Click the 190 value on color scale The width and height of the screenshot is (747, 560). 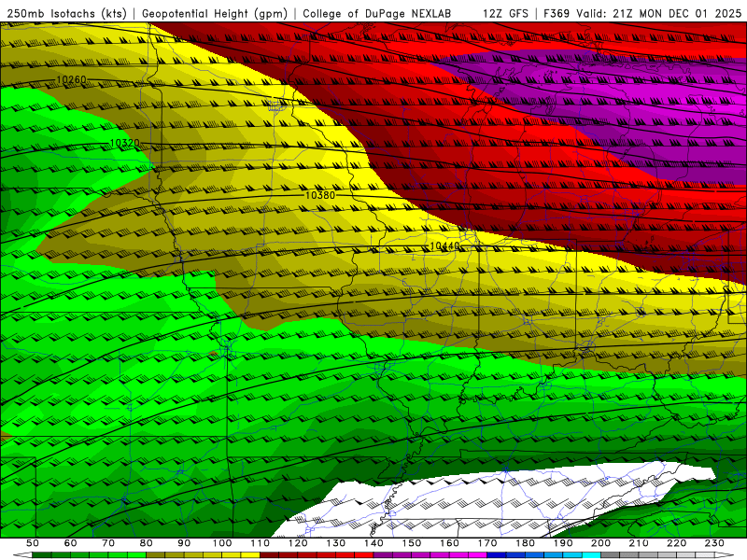coord(563,543)
